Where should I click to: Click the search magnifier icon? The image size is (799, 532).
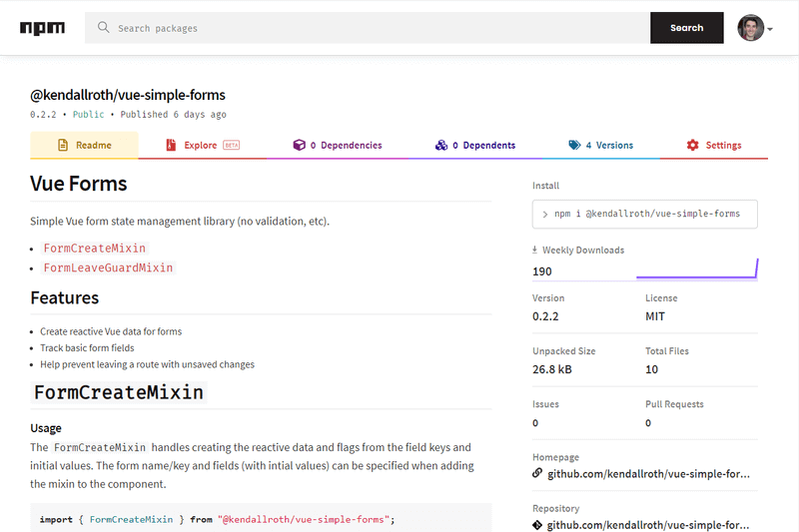pos(103,28)
